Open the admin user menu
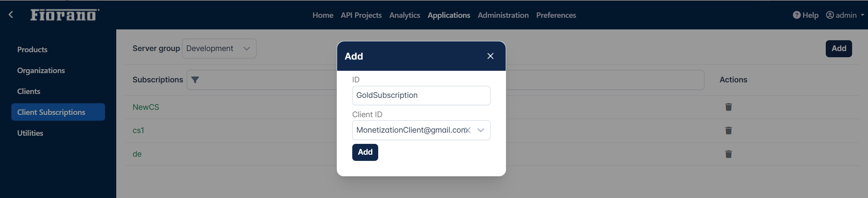 (x=845, y=15)
